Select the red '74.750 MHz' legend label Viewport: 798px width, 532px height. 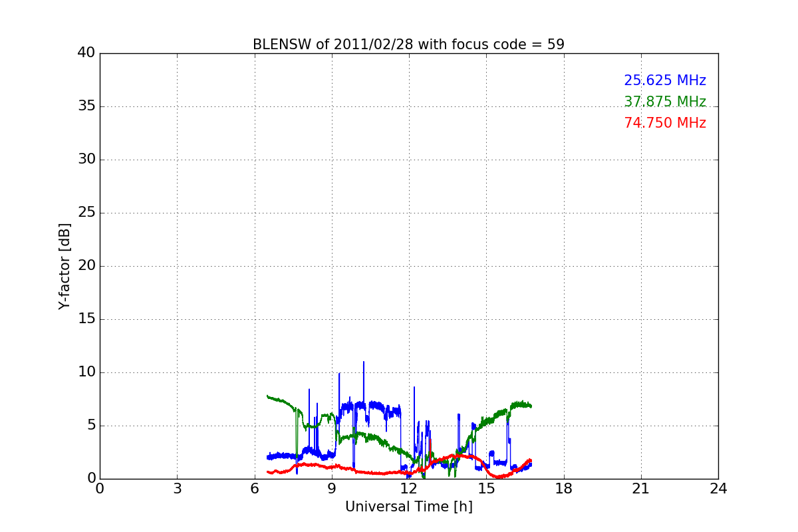665,123
